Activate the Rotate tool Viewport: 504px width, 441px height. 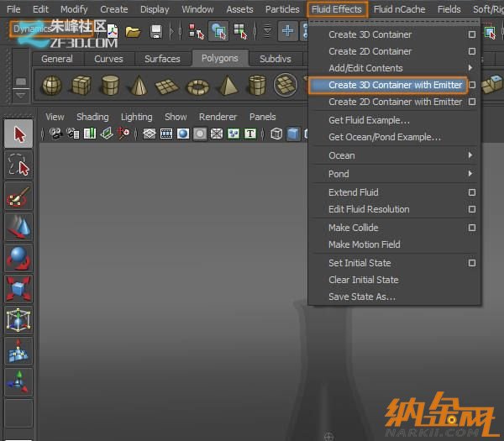tap(18, 258)
